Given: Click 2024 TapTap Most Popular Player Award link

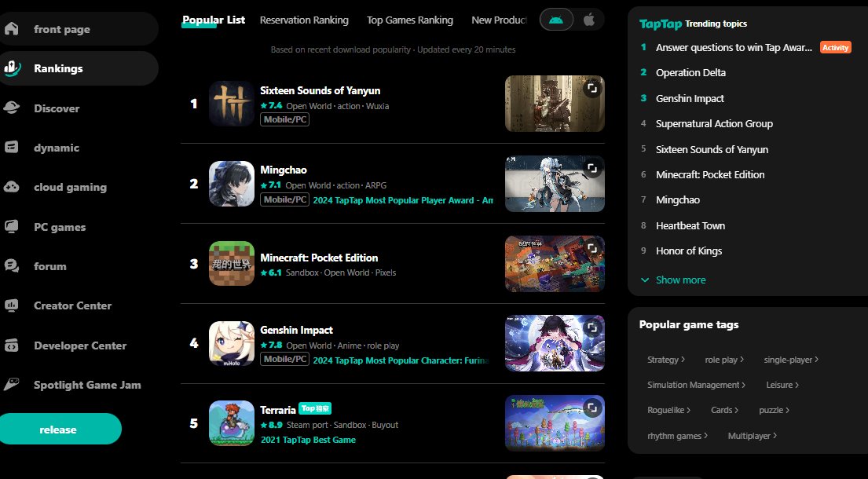Looking at the screenshot, I should coord(403,200).
